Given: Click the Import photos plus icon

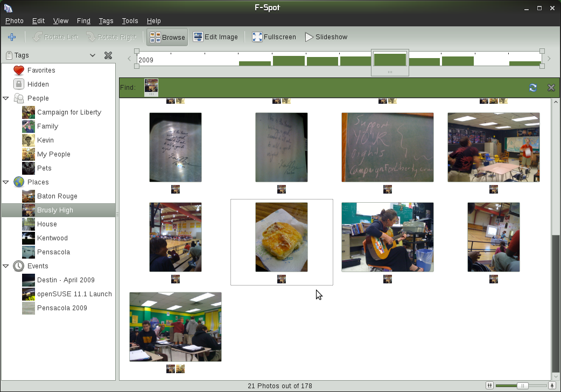Looking at the screenshot, I should point(12,37).
